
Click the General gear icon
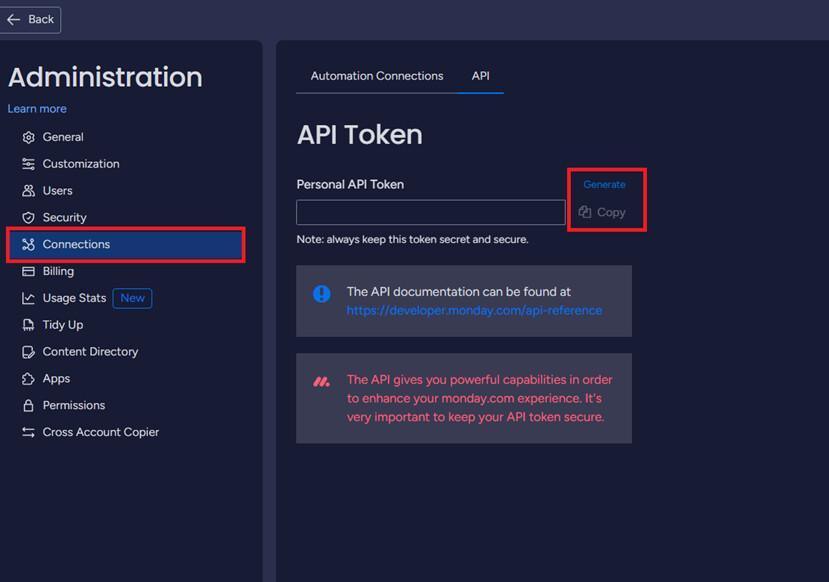click(x=29, y=137)
